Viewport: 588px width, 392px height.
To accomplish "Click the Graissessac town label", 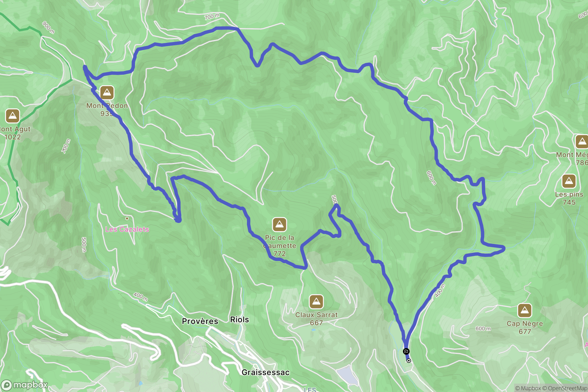I will coord(265,372).
